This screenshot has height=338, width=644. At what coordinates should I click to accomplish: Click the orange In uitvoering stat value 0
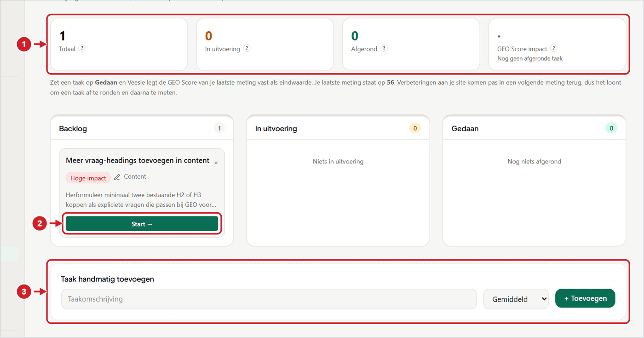click(208, 35)
